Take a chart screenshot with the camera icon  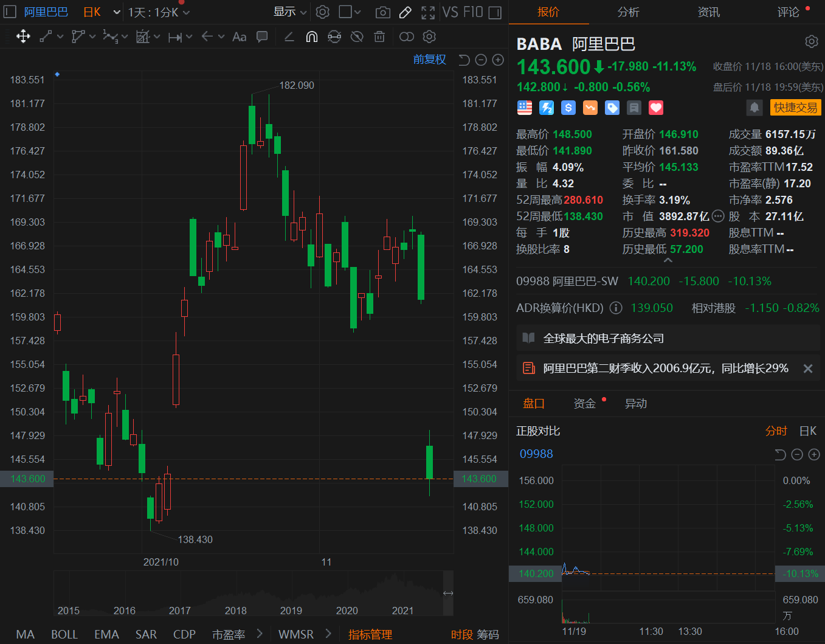point(383,12)
